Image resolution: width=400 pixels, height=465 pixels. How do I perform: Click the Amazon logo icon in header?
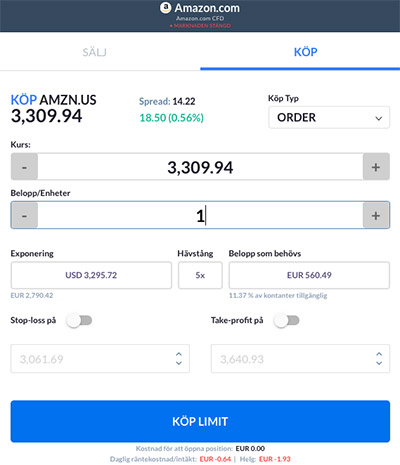[x=166, y=8]
